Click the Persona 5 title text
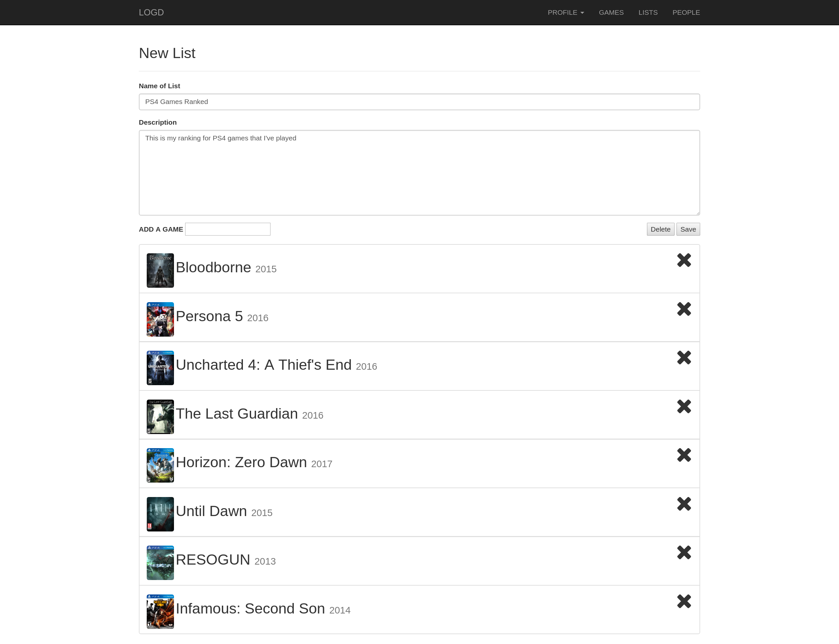The height and width of the screenshot is (644, 839). [x=209, y=316]
